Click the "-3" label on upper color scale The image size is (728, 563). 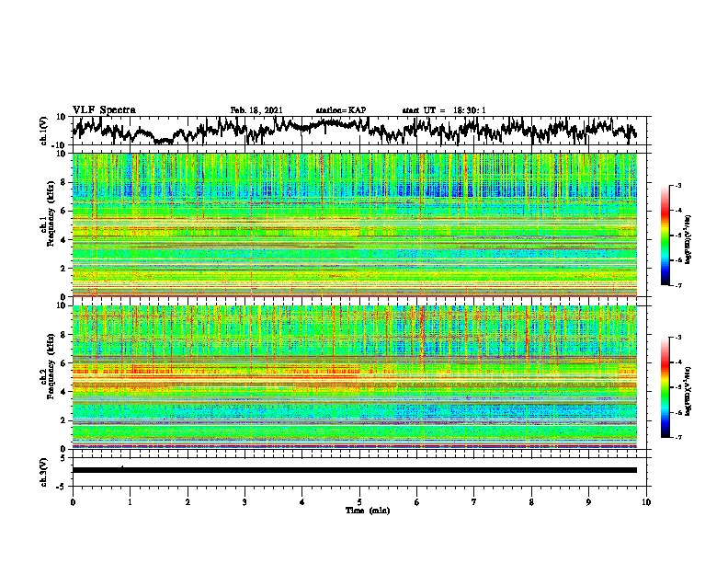pos(678,185)
